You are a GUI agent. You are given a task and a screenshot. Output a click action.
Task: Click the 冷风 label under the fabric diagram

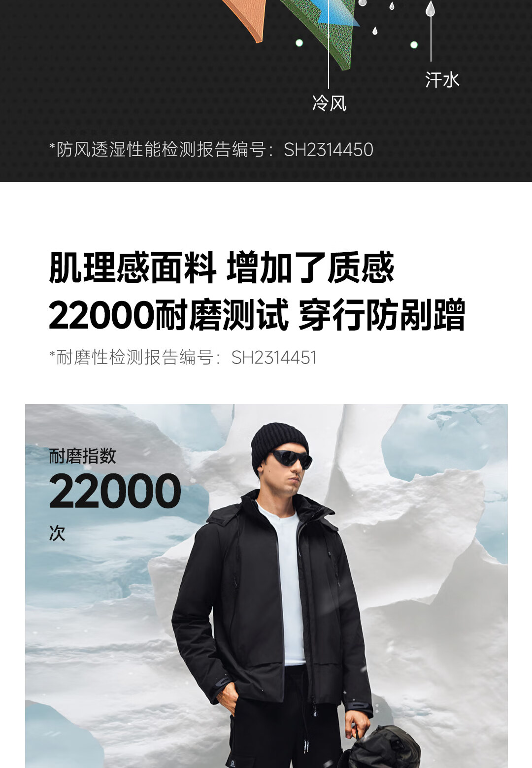click(x=329, y=103)
